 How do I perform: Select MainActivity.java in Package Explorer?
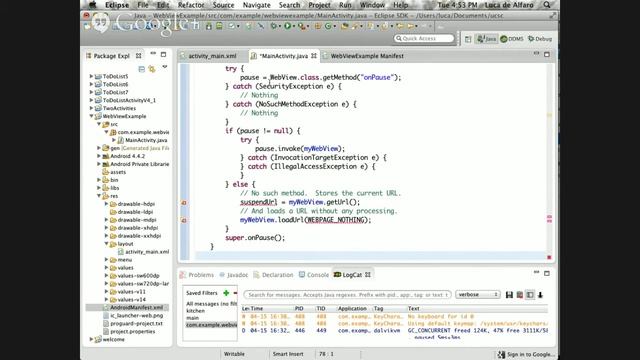click(146, 140)
